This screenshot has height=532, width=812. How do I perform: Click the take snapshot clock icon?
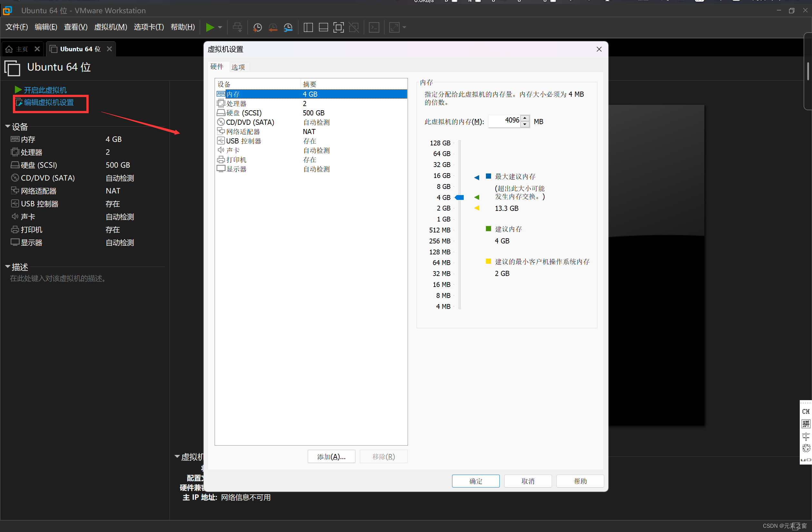pyautogui.click(x=257, y=27)
